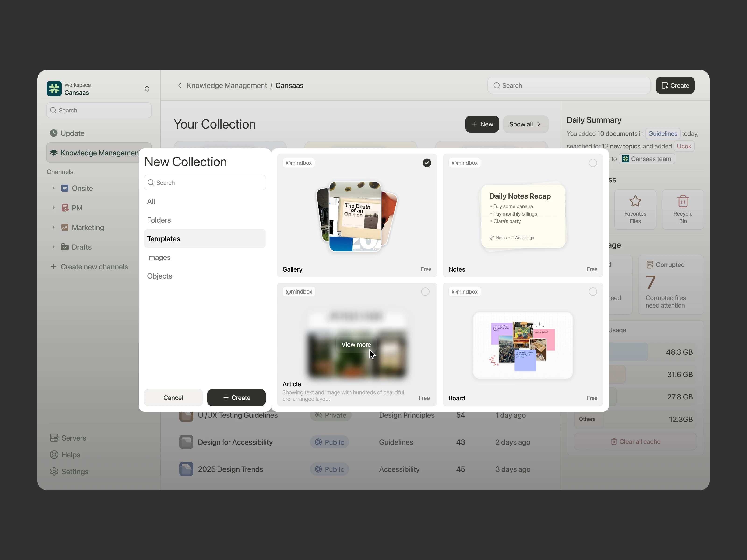This screenshot has height=560, width=747.
Task: Expand the Marketing channel
Action: pyautogui.click(x=53, y=227)
